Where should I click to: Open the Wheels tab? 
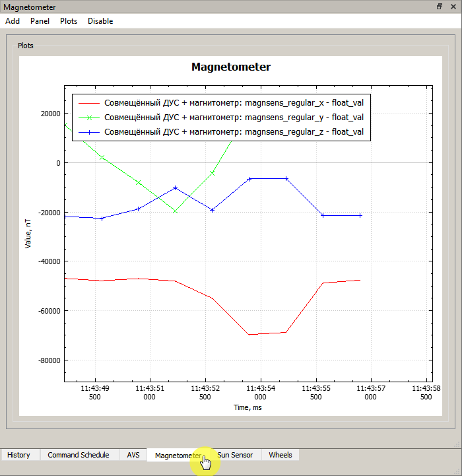coord(280,455)
